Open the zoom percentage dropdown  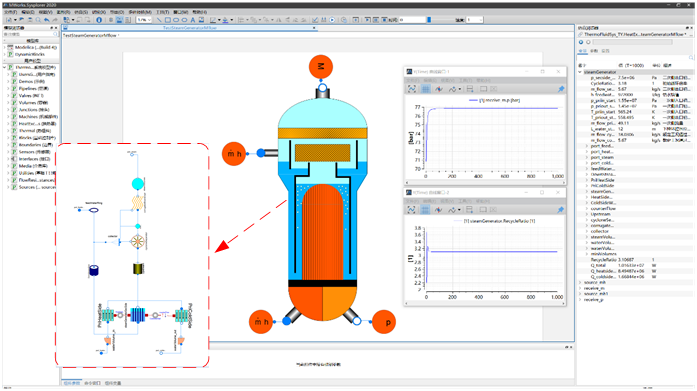coord(144,20)
